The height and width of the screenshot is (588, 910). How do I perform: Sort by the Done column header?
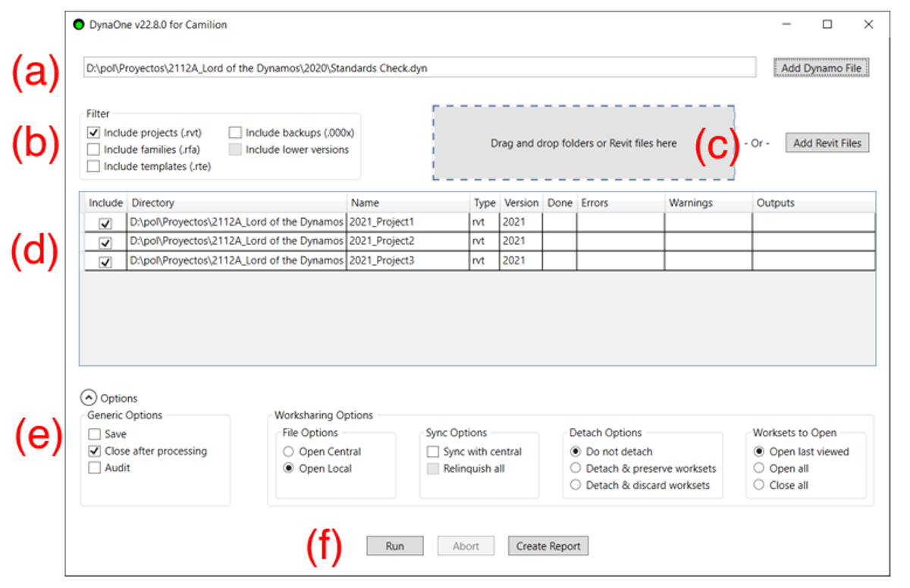coord(560,203)
